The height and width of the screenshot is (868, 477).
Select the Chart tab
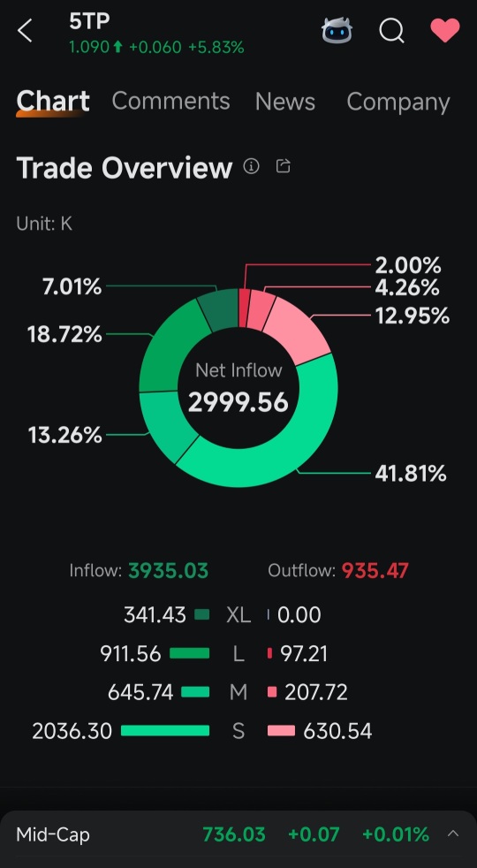(53, 102)
